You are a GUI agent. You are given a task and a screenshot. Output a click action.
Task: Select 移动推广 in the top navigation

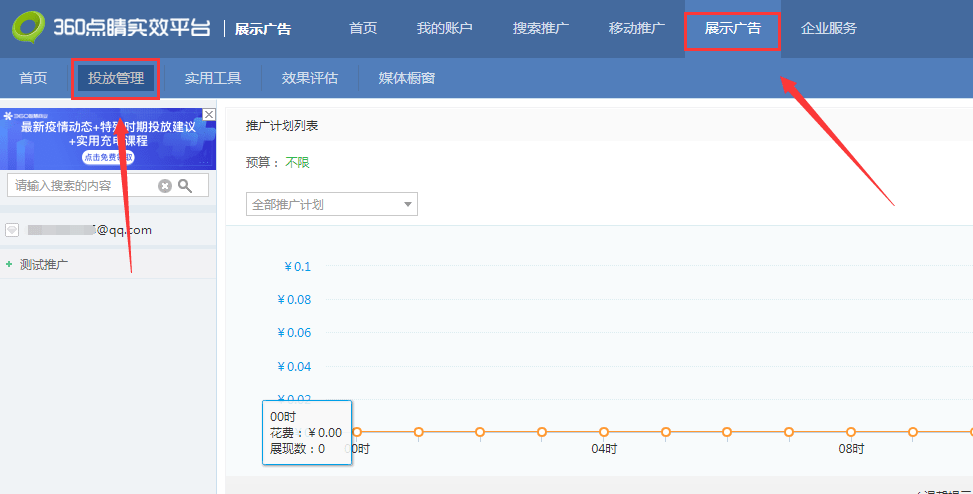(637, 29)
